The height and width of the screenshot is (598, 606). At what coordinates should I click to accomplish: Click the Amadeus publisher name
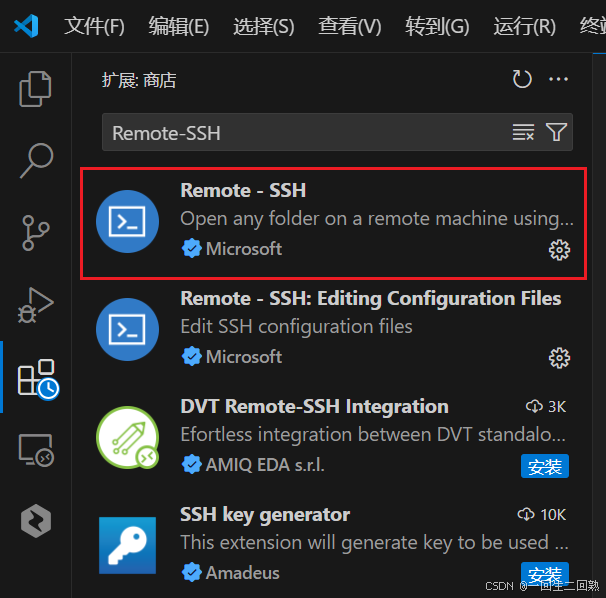tap(242, 572)
